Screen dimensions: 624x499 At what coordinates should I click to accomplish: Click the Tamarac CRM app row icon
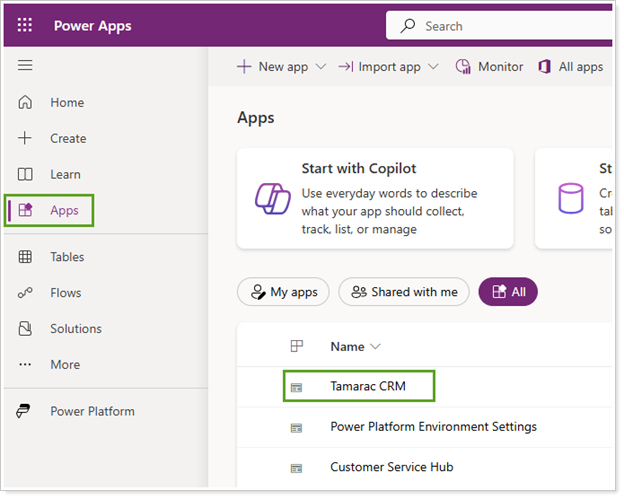coord(296,386)
